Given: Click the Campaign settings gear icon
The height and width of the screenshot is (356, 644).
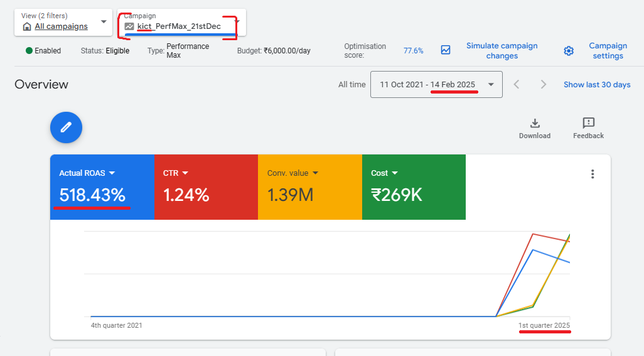Looking at the screenshot, I should point(569,51).
